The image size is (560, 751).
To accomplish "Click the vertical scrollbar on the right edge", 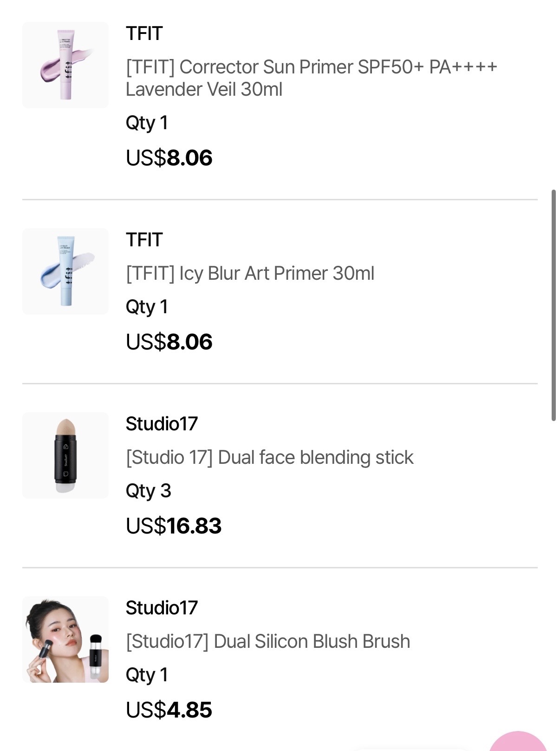I will coord(553,305).
